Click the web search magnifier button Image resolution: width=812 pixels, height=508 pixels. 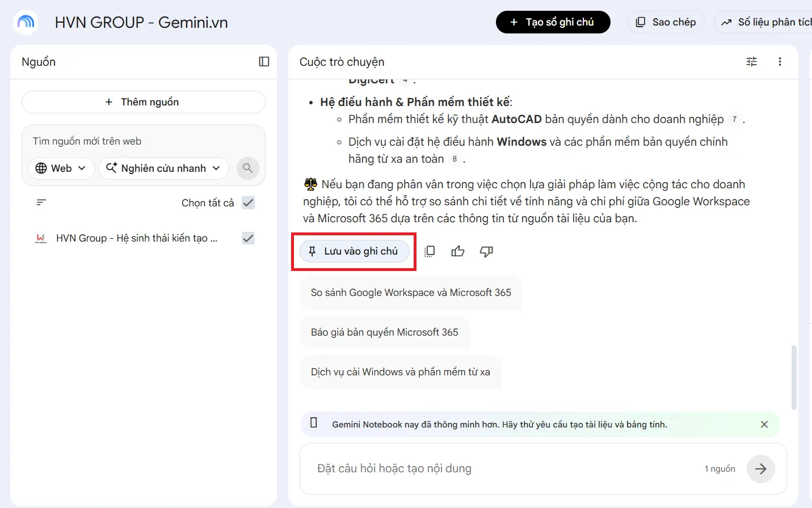pos(247,168)
